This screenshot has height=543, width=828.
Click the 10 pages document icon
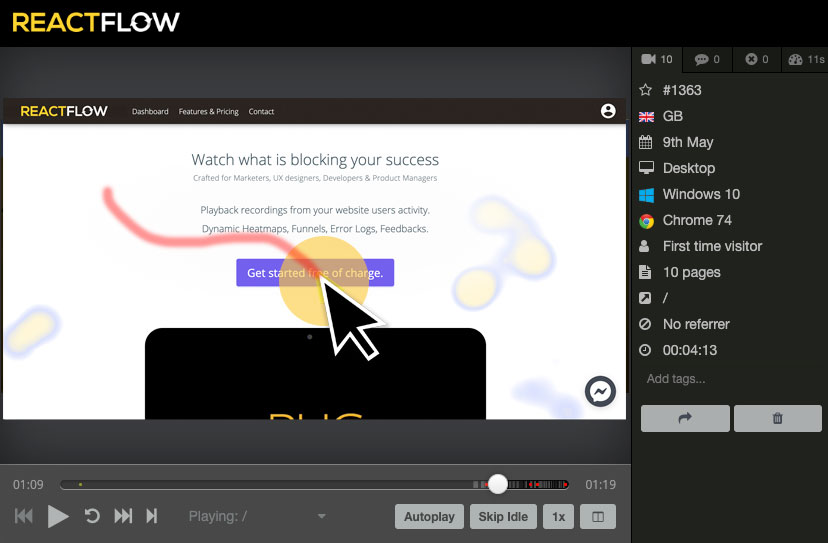pos(645,272)
